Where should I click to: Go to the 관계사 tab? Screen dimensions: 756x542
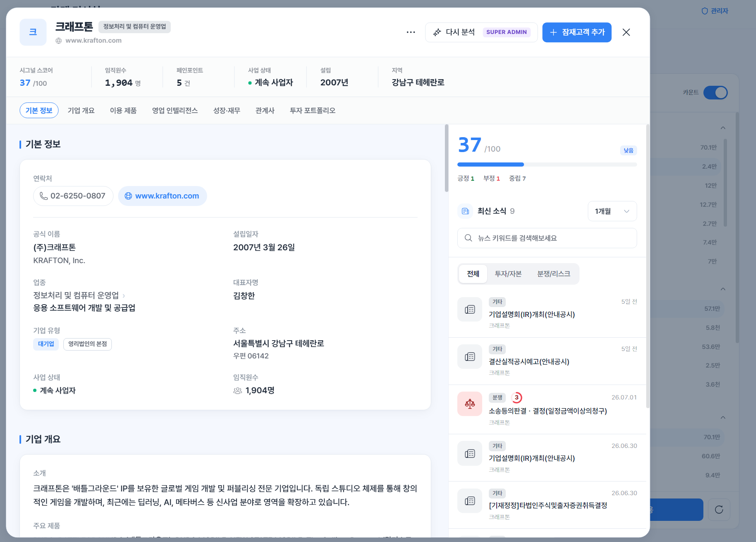pos(265,111)
